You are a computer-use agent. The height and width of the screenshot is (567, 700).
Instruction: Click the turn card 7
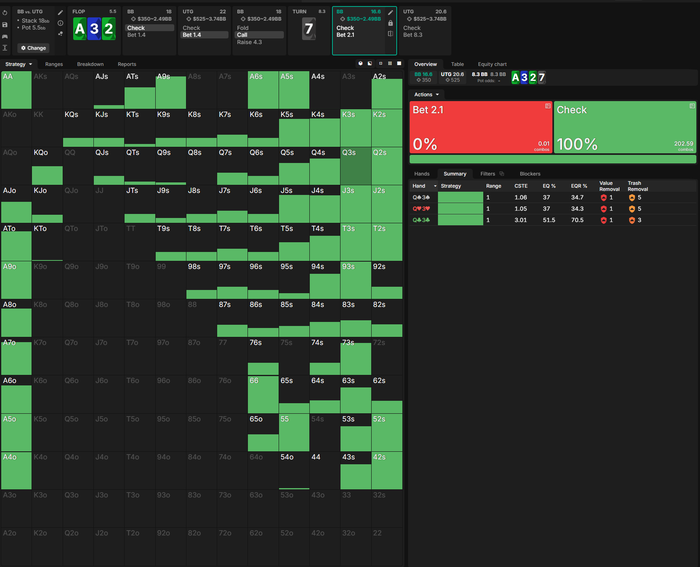tap(308, 29)
